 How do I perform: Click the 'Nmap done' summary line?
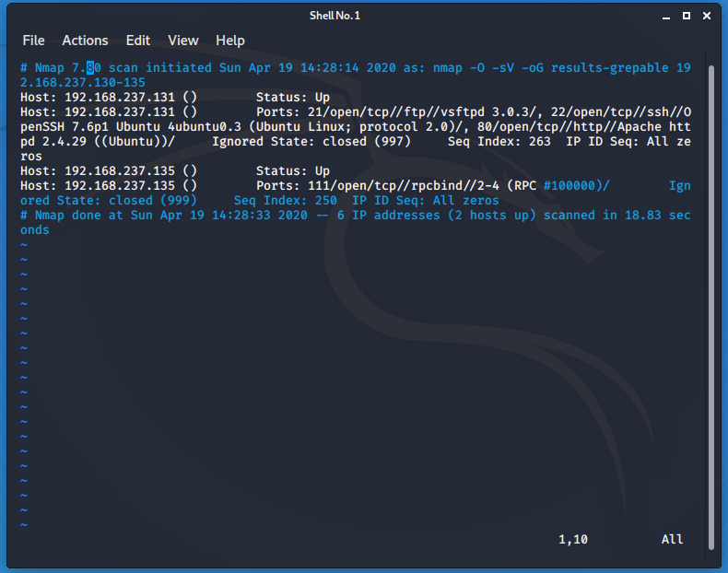276,216
